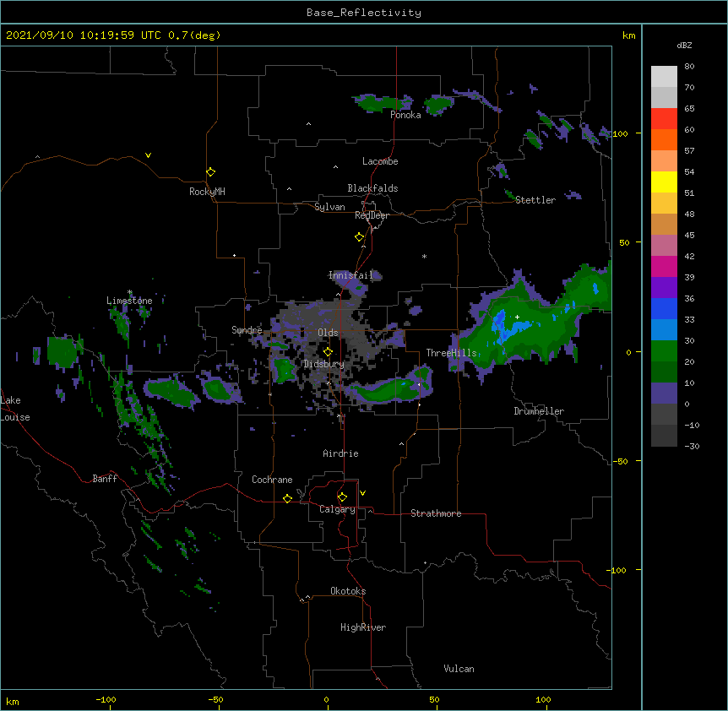This screenshot has height=711, width=728.
Task: Click the HighRiver label
Action: (x=363, y=627)
